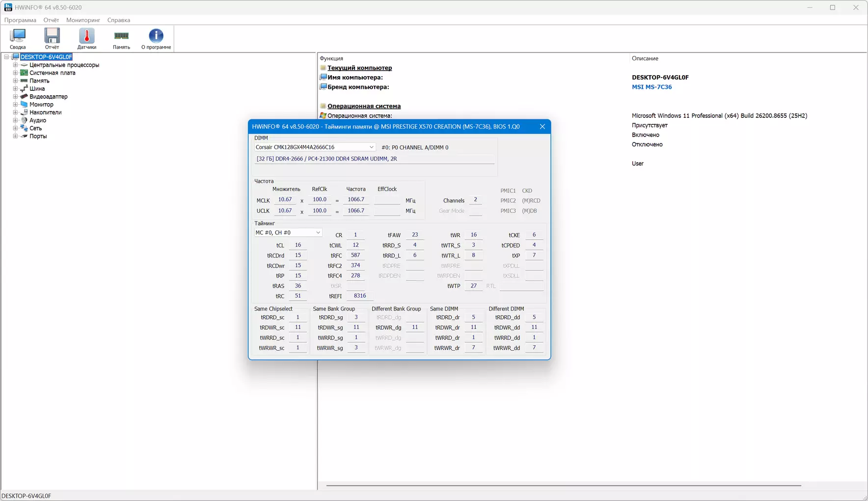This screenshot has width=868, height=501.
Task: Open the Сводка summary toolbar icon
Action: [18, 38]
